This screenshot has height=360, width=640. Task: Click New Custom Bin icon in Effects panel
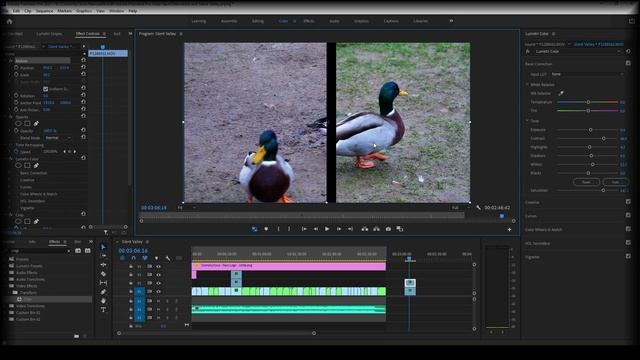tap(77, 336)
